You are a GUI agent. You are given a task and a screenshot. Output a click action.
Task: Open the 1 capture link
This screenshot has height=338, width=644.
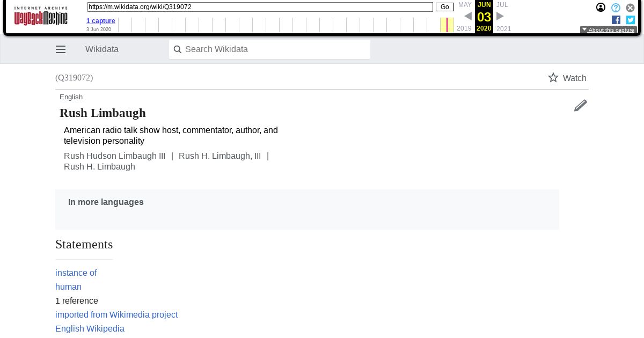pyautogui.click(x=101, y=21)
